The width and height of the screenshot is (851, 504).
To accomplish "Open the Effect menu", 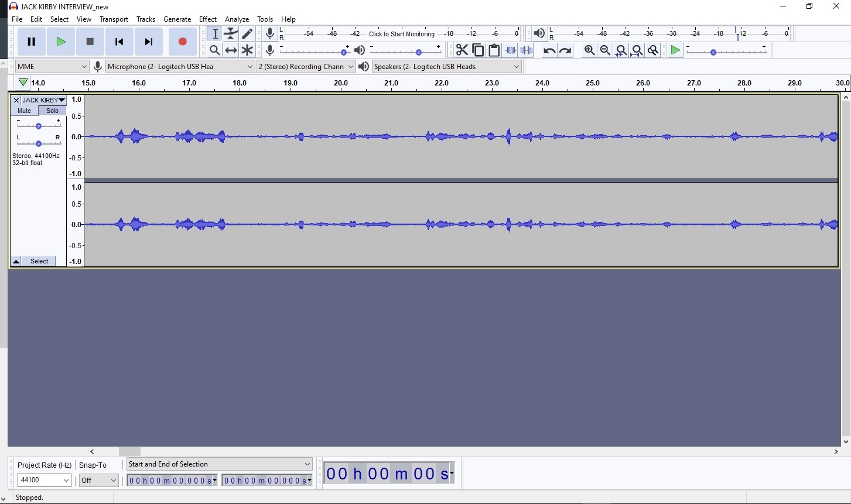I will coord(208,19).
